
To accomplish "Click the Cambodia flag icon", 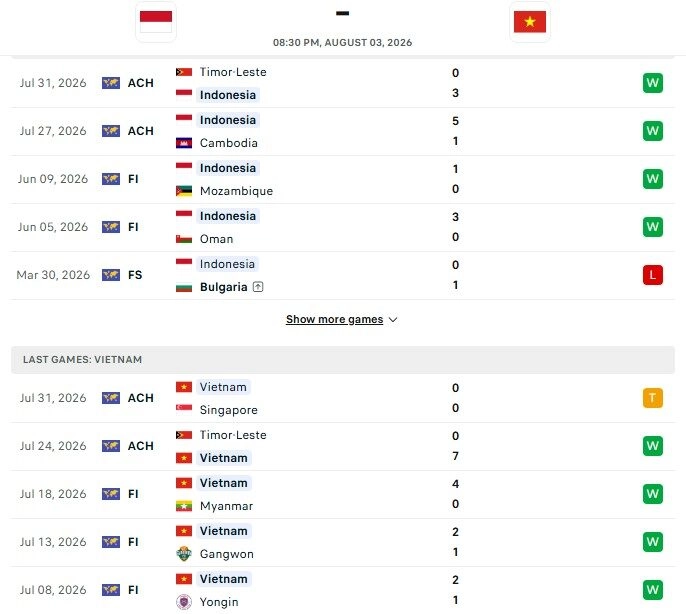I will (184, 143).
